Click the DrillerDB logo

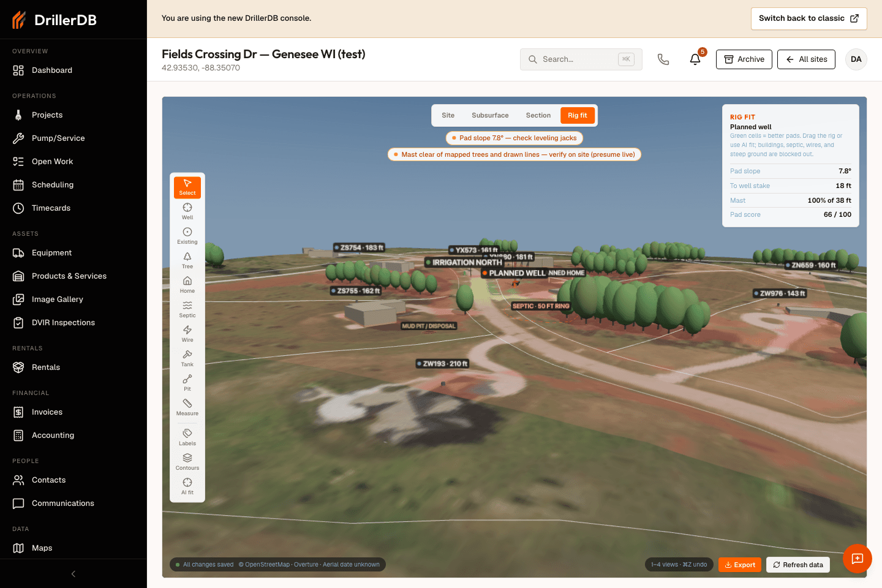coord(55,20)
